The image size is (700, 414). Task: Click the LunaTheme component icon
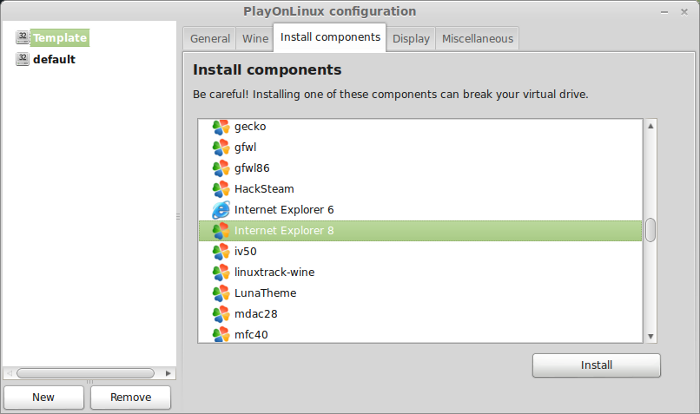[221, 293]
